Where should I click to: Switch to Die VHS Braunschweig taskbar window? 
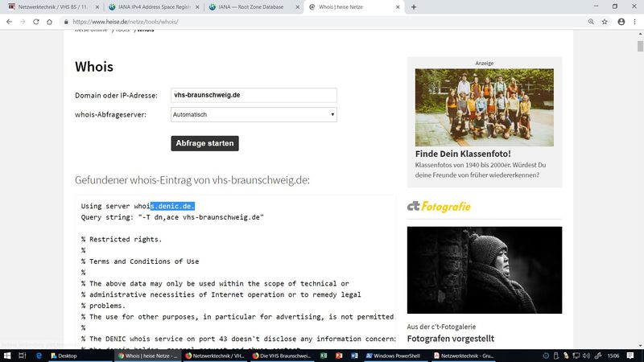[x=281, y=356]
